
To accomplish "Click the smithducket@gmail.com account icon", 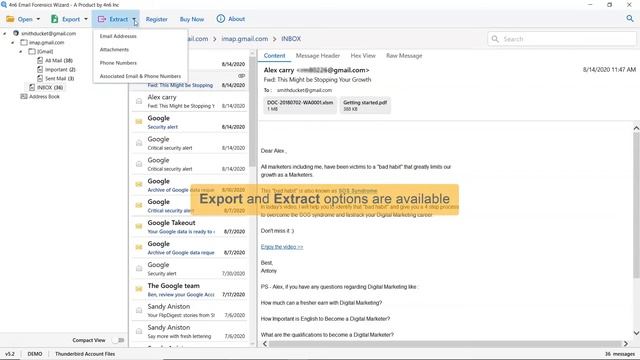I will click(16, 33).
